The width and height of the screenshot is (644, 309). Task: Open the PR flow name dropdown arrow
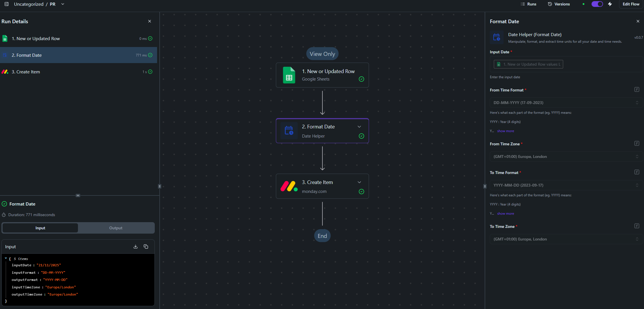pos(63,4)
